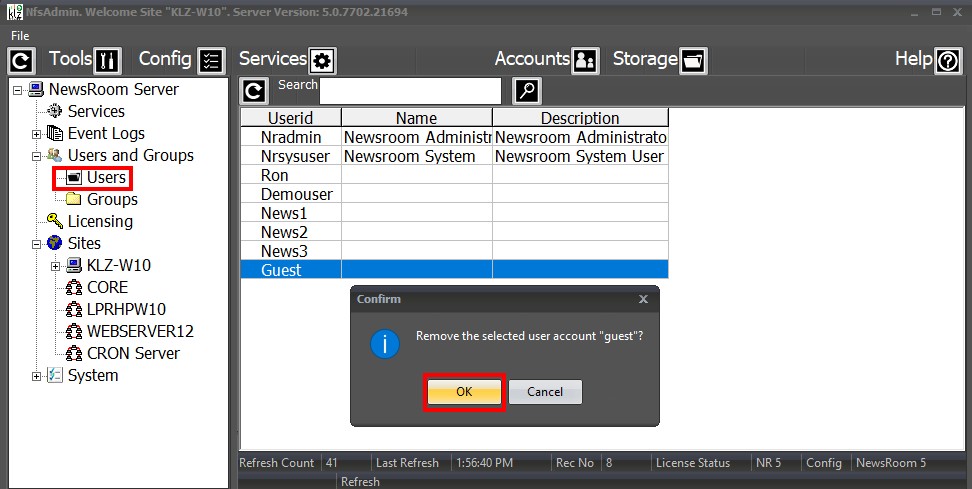972x489 pixels.
Task: Click the LPRHPW10 site icon
Action: (x=74, y=309)
